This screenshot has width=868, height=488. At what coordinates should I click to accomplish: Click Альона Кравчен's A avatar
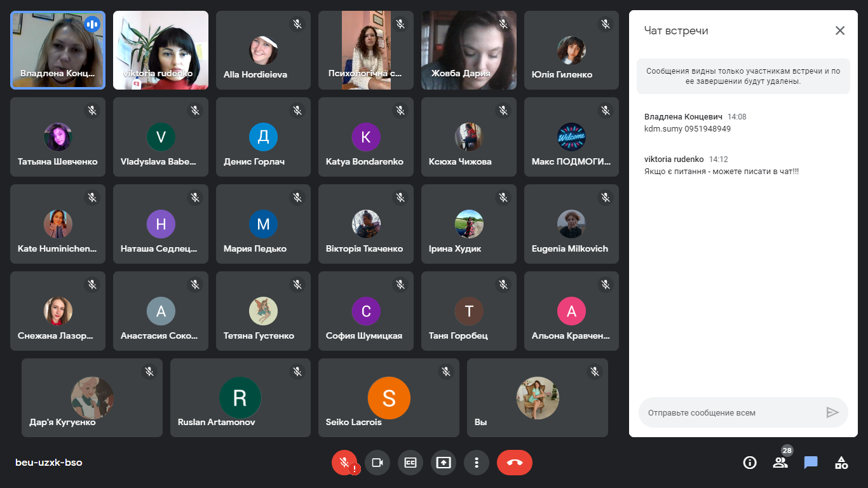pyautogui.click(x=571, y=311)
